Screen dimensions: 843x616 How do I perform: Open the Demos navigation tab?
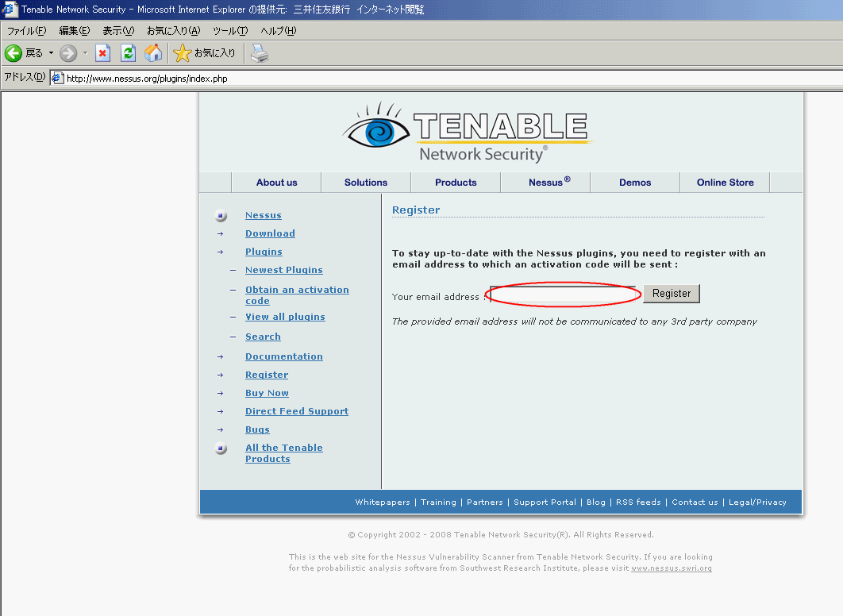(x=635, y=183)
